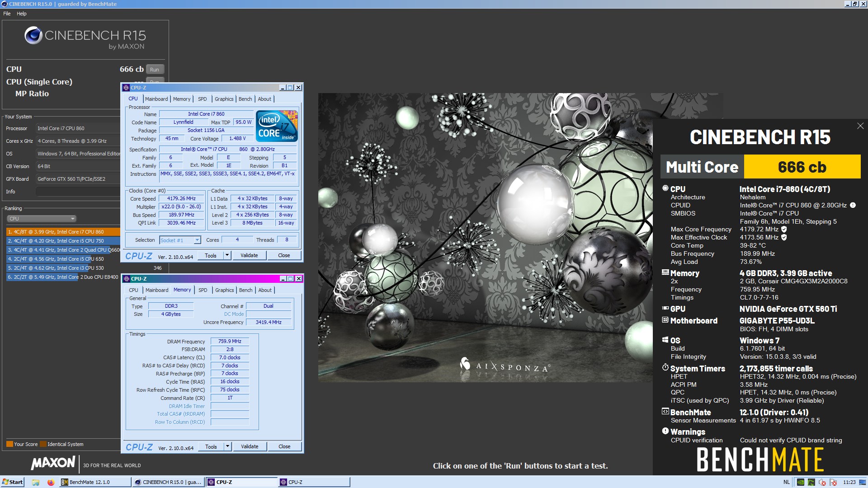Open the Ranking CPU dropdown
Viewport: 868px width, 488px height.
[x=42, y=219]
